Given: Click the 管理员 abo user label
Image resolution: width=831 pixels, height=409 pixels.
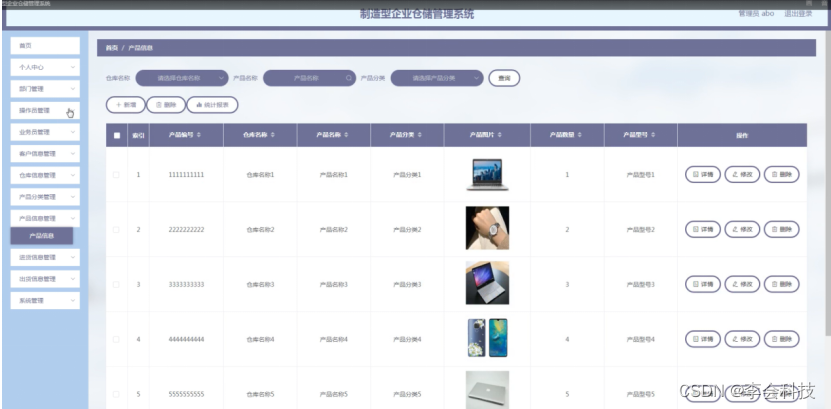Looking at the screenshot, I should click(x=756, y=14).
